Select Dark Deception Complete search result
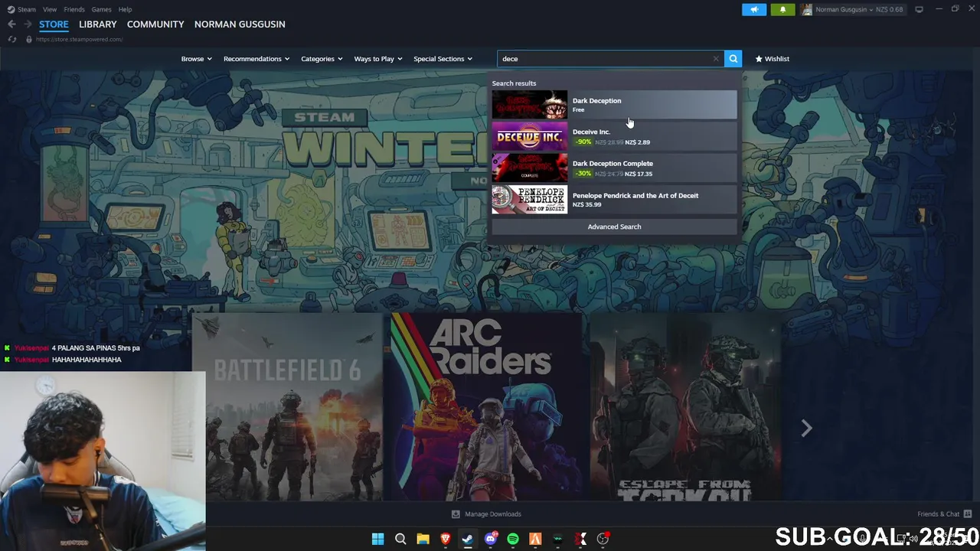The width and height of the screenshot is (980, 551). [x=614, y=168]
